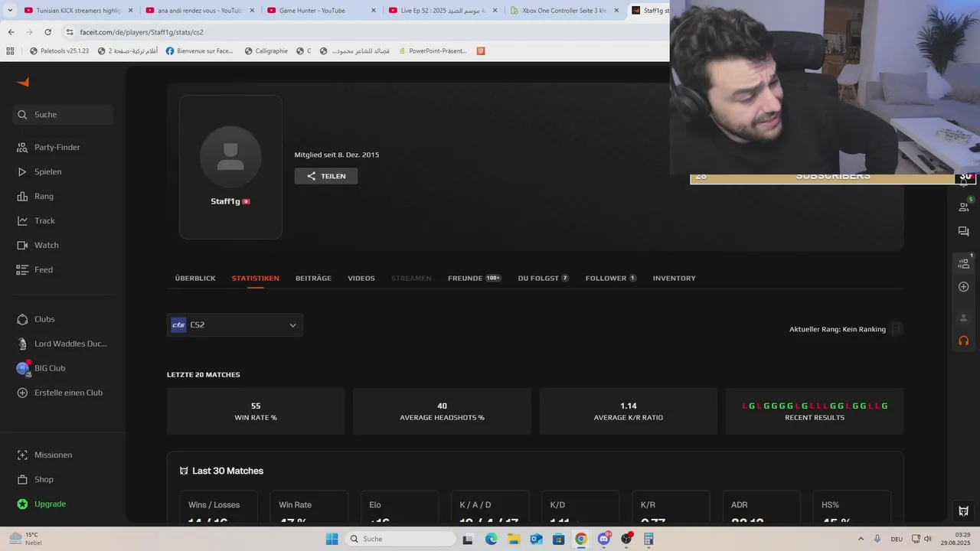Open friends list icon with green badge

[x=964, y=206]
